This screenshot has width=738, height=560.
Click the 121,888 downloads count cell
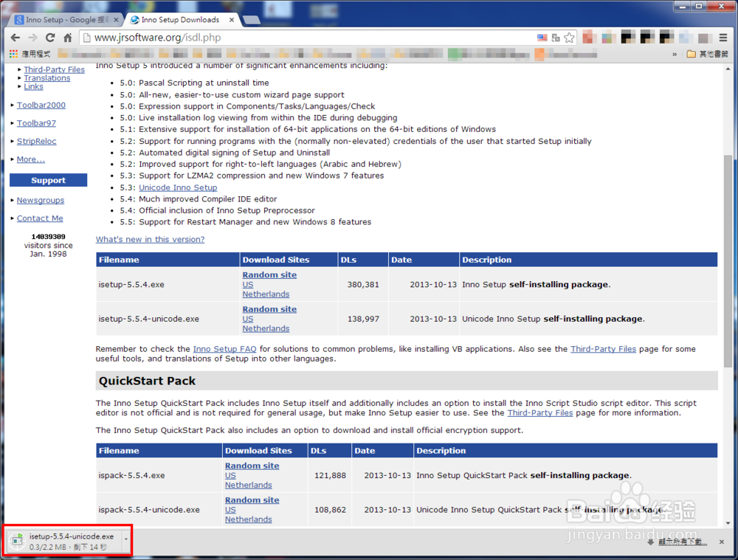tap(330, 476)
